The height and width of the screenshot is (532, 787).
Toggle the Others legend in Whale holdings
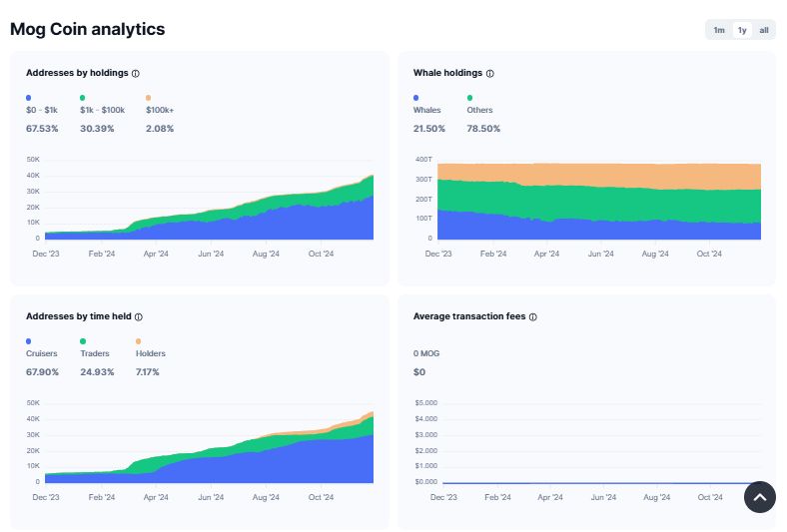pos(479,110)
